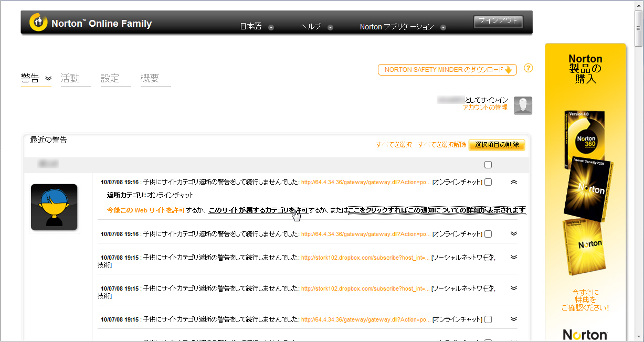This screenshot has height=342, width=644.
Task: Click the Norton Online Family logo
Action: [x=91, y=23]
